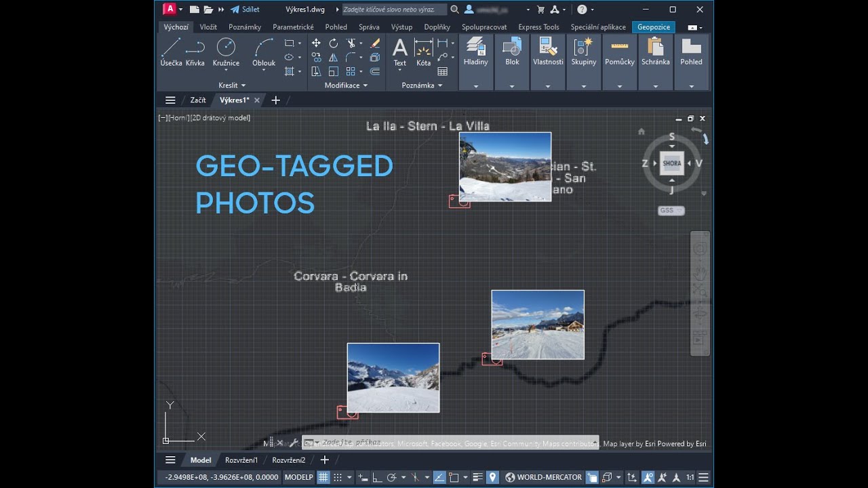This screenshot has width=868, height=488.
Task: Use the Copy tool in Modifikace
Action: [x=316, y=57]
